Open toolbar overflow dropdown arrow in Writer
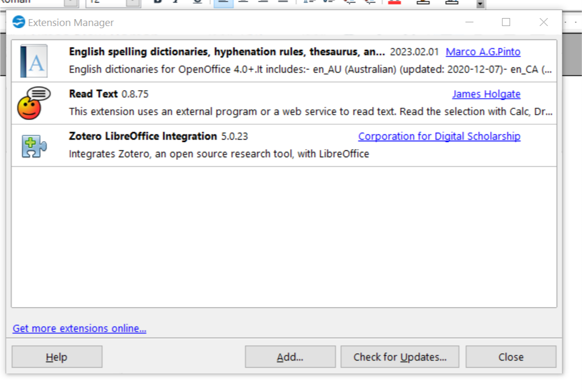Image resolution: width=582 pixels, height=392 pixels. point(480,4)
